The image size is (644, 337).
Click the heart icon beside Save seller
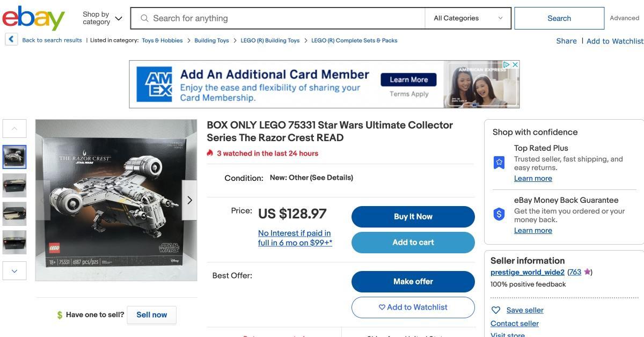coord(496,310)
